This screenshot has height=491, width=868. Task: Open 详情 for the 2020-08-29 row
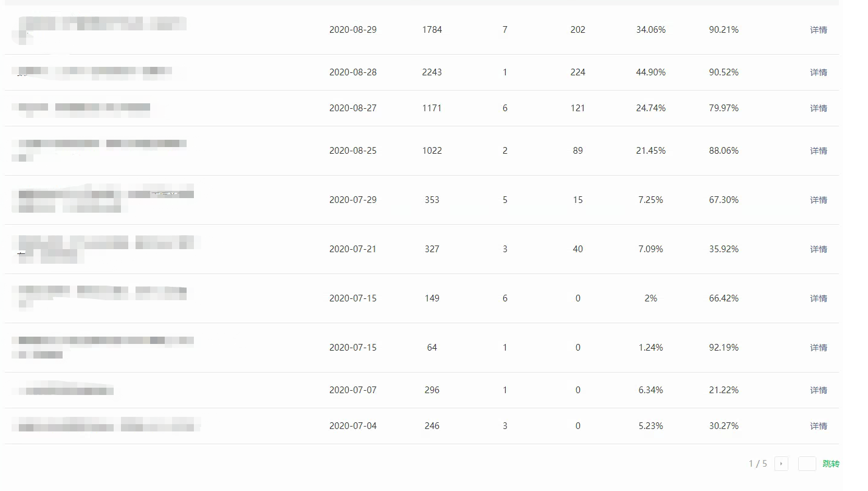tap(818, 30)
